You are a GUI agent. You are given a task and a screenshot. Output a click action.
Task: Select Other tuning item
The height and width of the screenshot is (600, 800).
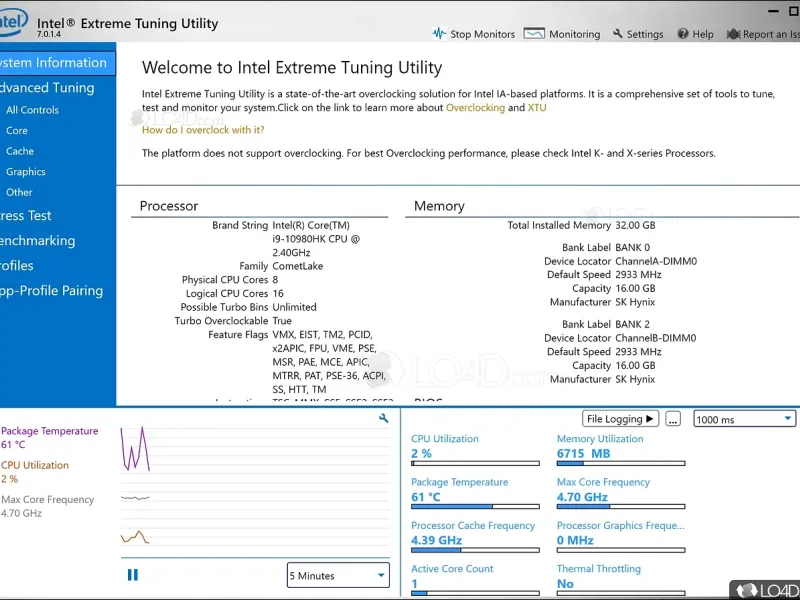(19, 192)
